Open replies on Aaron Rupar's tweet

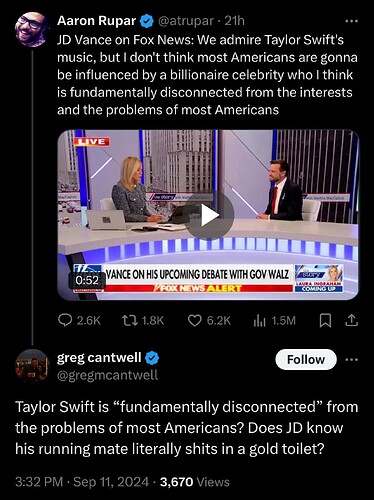click(x=79, y=320)
